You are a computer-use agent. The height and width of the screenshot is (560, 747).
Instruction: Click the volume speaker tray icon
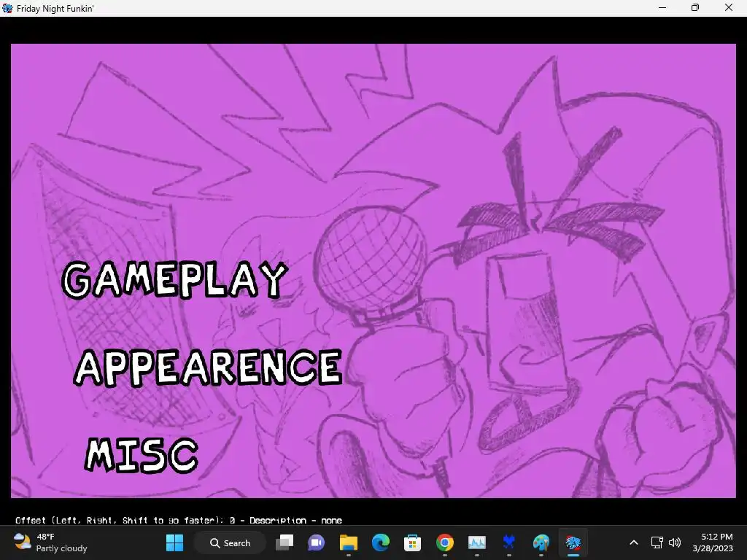tap(675, 542)
